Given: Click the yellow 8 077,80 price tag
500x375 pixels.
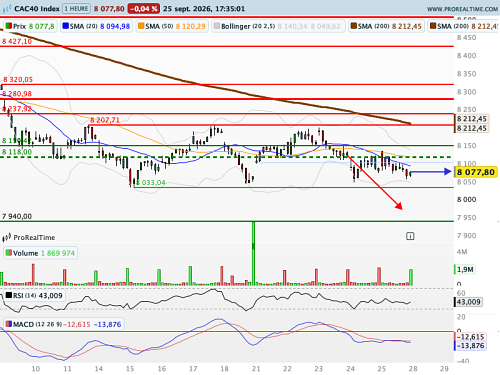Looking at the screenshot, I should click(476, 172).
